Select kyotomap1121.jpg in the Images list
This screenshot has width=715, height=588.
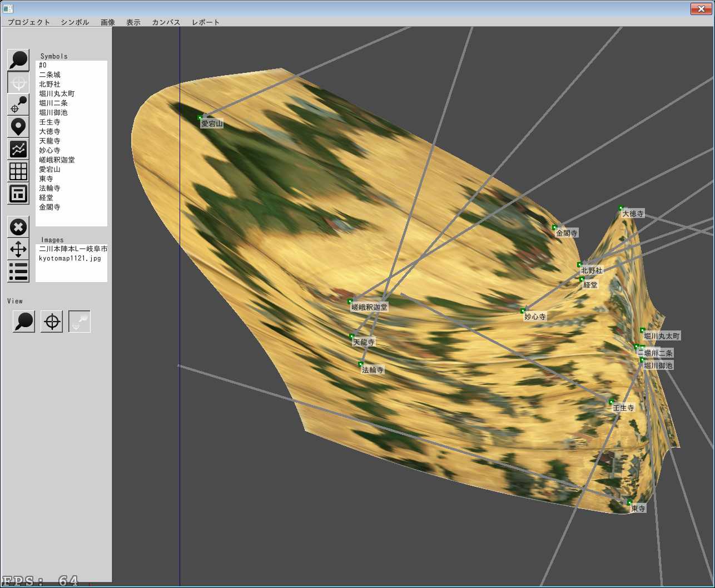coord(71,258)
